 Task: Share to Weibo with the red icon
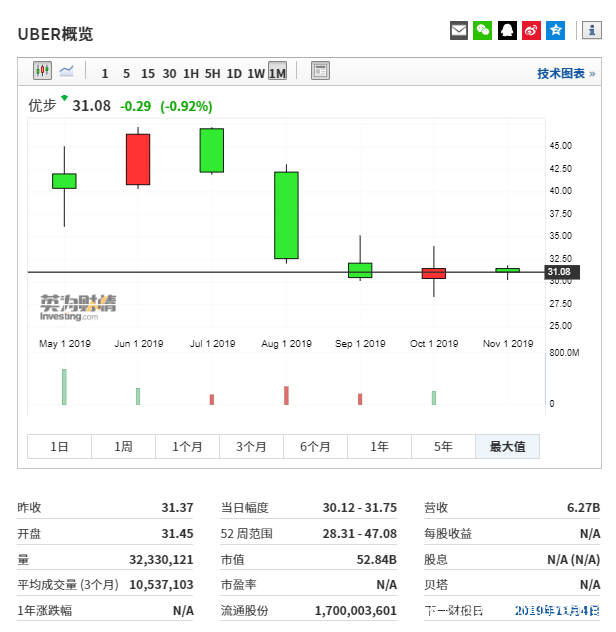click(x=531, y=31)
